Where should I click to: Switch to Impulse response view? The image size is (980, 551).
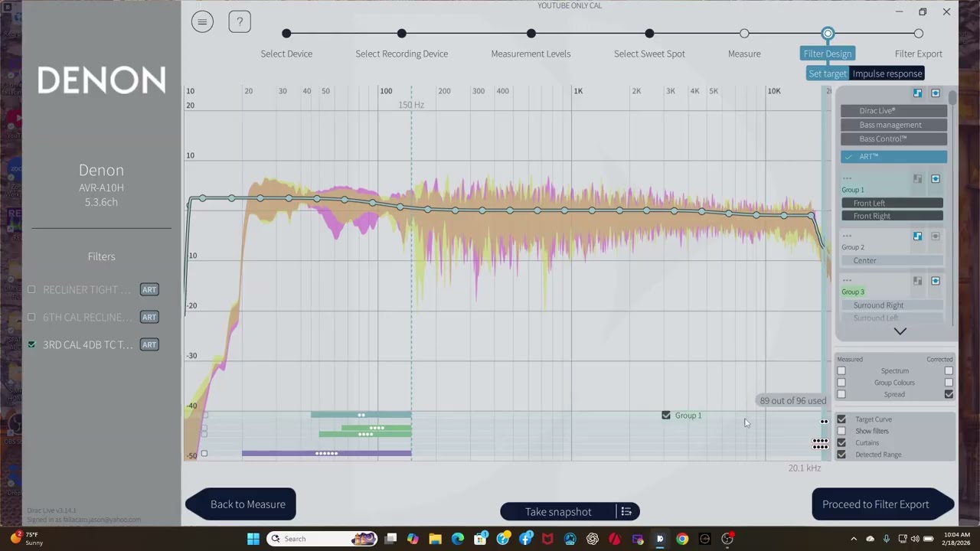pyautogui.click(x=887, y=73)
